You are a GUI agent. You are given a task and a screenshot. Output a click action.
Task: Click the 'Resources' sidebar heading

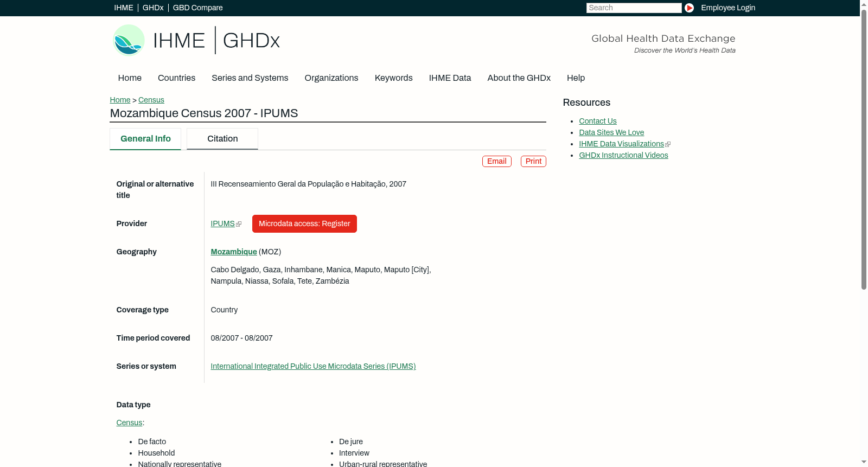pos(586,103)
